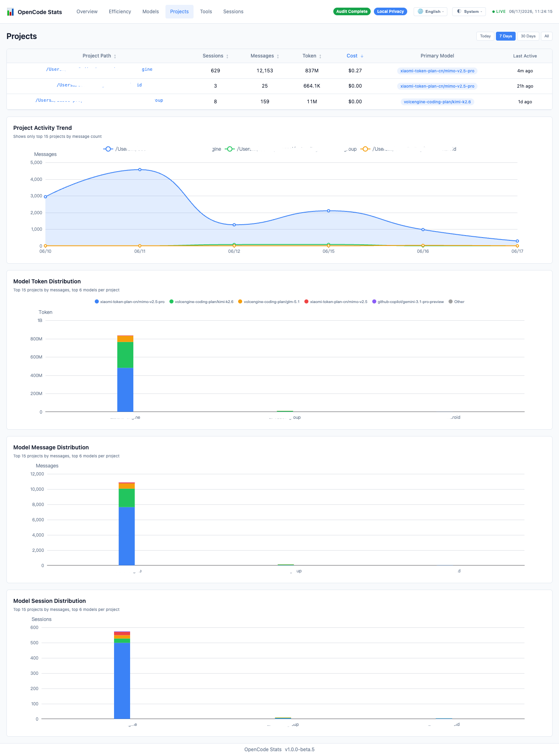Click the 06/15 blue data point
The width and height of the screenshot is (559, 756).
(328, 211)
